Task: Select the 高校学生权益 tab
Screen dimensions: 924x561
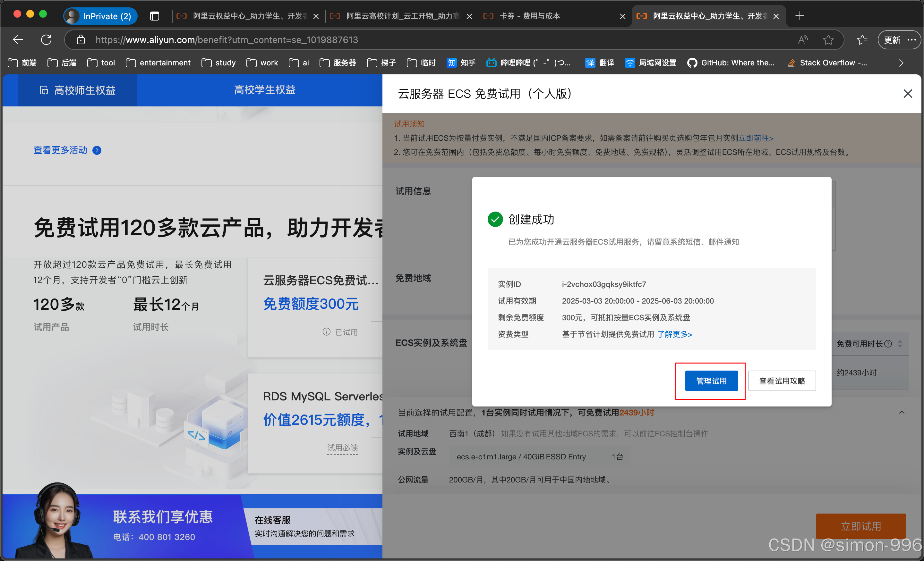Action: point(265,90)
